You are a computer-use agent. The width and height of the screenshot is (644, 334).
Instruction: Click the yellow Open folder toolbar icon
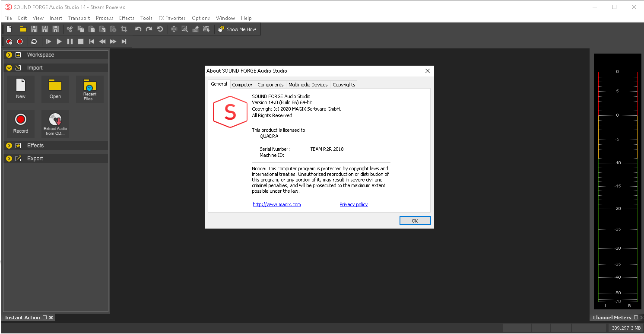coord(23,29)
